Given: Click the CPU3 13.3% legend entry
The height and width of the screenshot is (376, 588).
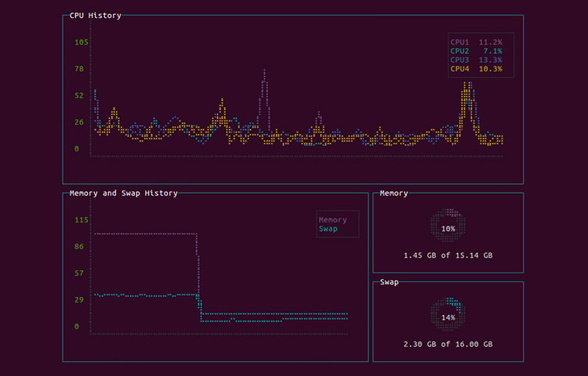Looking at the screenshot, I should (x=476, y=60).
